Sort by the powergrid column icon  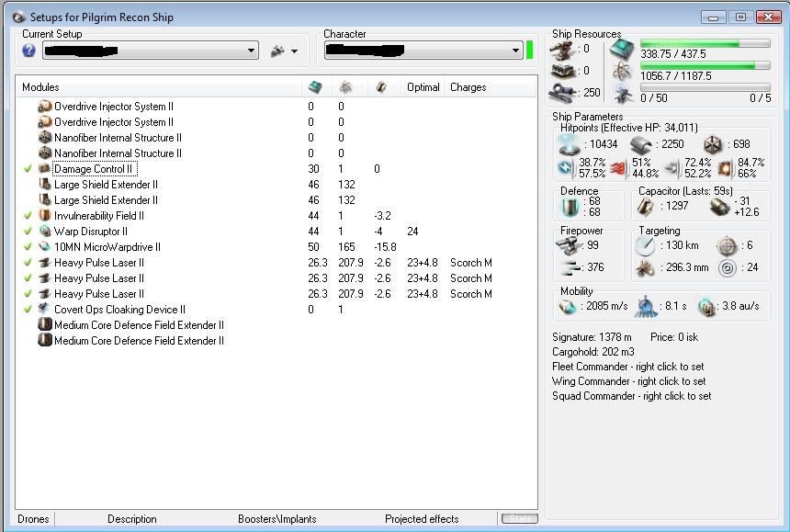tap(345, 86)
